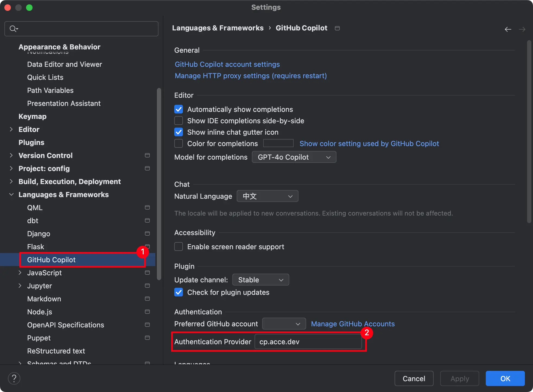This screenshot has height=392, width=533.
Task: Expand the JavaScript node
Action: point(20,273)
